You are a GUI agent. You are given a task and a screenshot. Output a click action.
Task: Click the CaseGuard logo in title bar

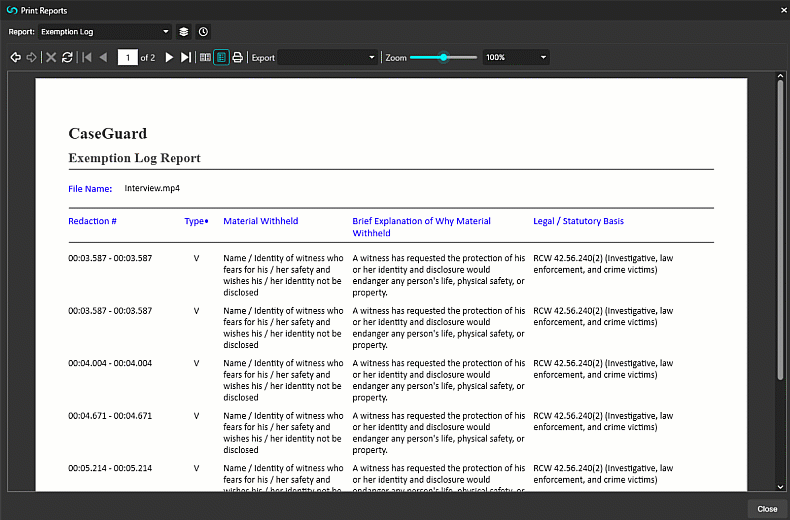(12, 10)
